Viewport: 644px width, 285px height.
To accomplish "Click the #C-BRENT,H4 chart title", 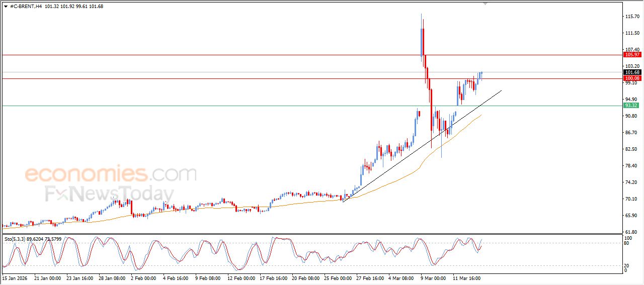I will 26,7.
